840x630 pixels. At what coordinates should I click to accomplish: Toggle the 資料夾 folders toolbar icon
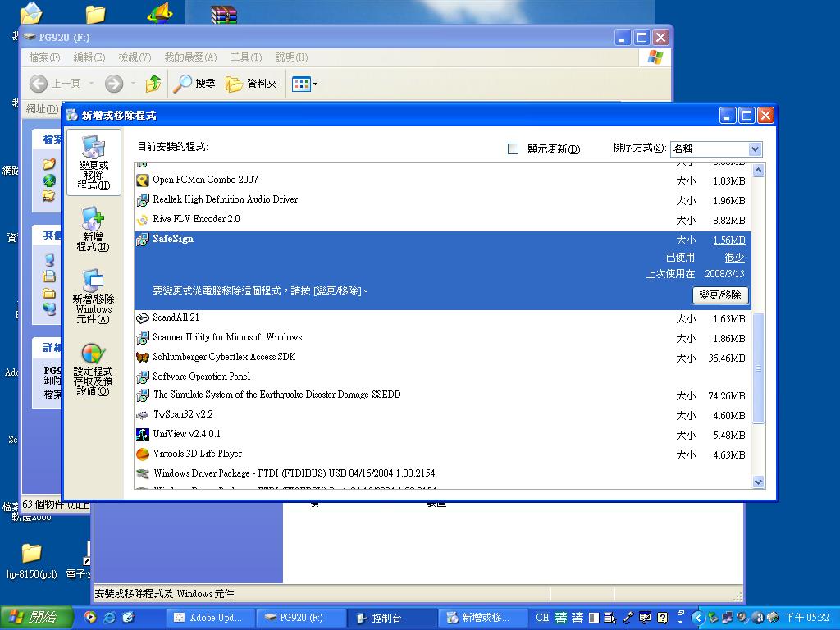[x=251, y=84]
